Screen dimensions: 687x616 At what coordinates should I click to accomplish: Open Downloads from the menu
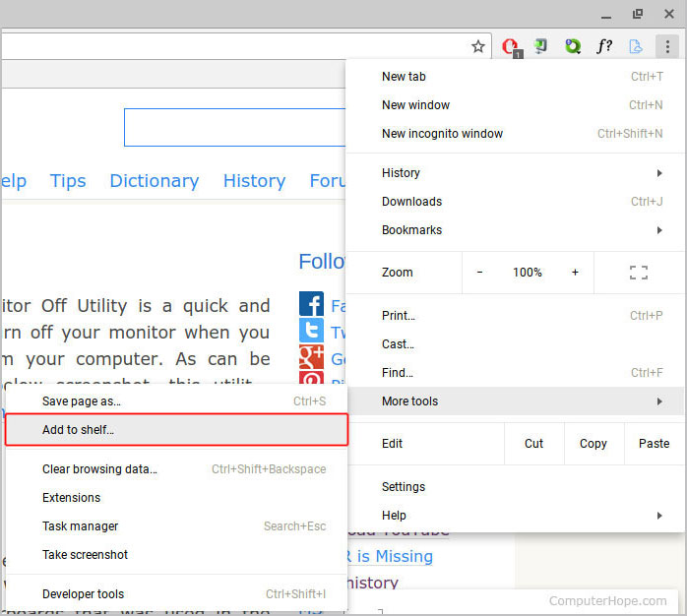(x=516, y=202)
